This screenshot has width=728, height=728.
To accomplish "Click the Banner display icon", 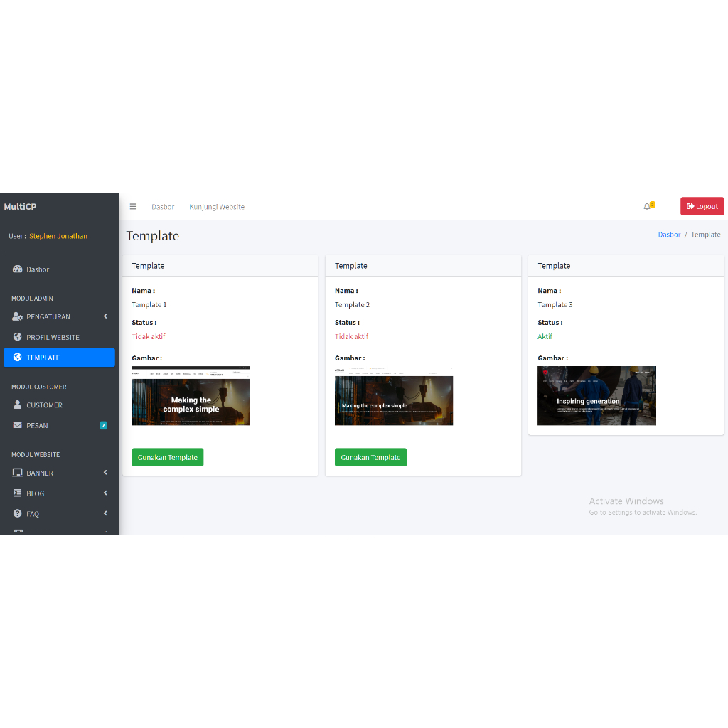I will tap(17, 472).
